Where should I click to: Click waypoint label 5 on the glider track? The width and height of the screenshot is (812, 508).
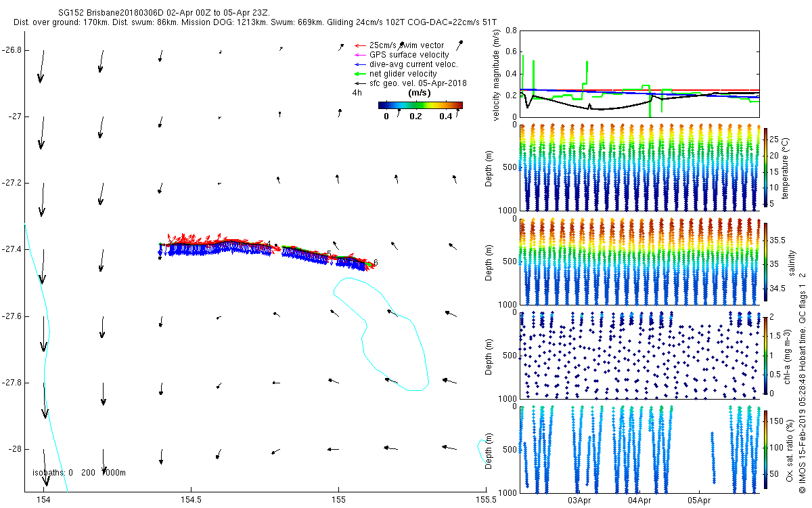pyautogui.click(x=329, y=254)
